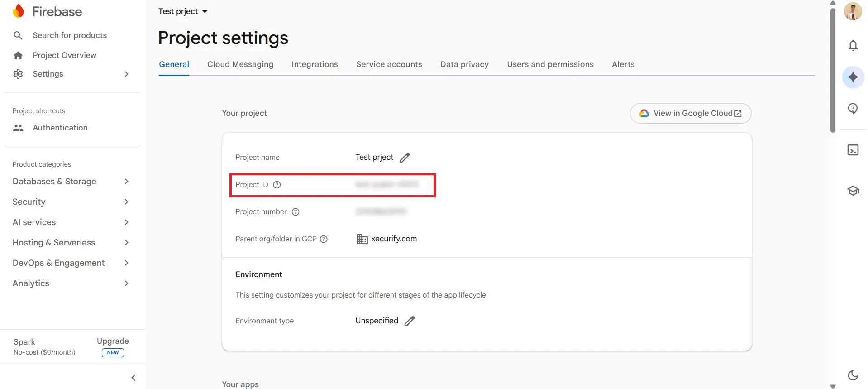This screenshot has height=389, width=868.
Task: Open Authentication shortcut
Action: click(60, 128)
